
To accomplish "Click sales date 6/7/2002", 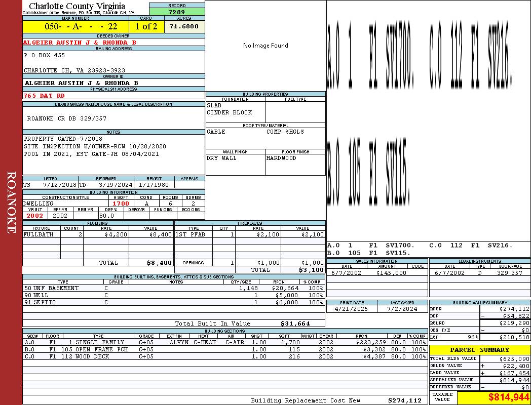I will coord(347,273).
